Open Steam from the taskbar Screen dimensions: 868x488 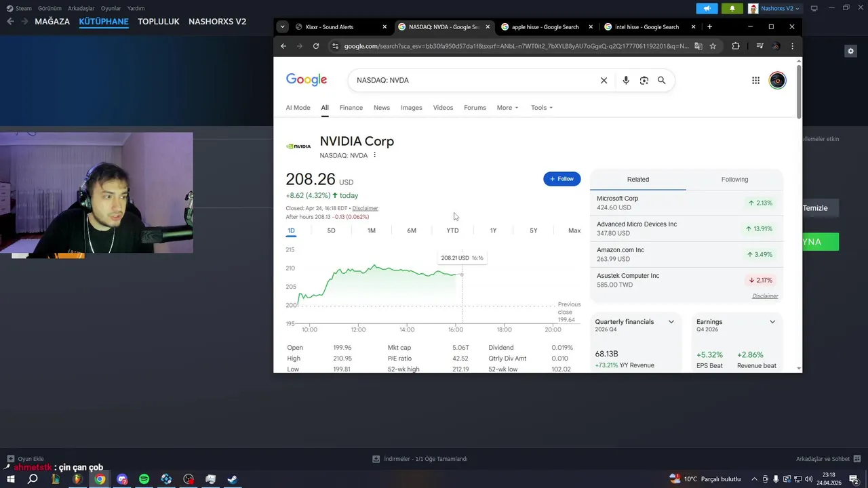232,479
